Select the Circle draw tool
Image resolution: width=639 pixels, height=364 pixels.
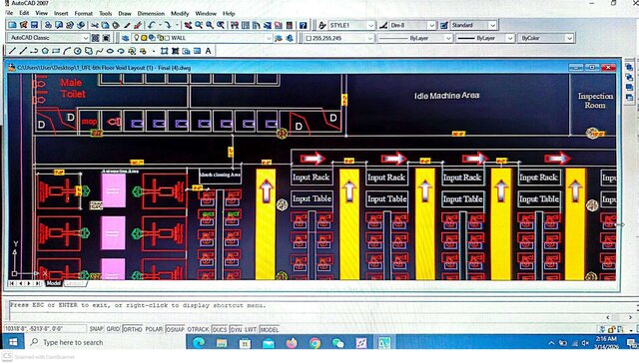[x=78, y=51]
